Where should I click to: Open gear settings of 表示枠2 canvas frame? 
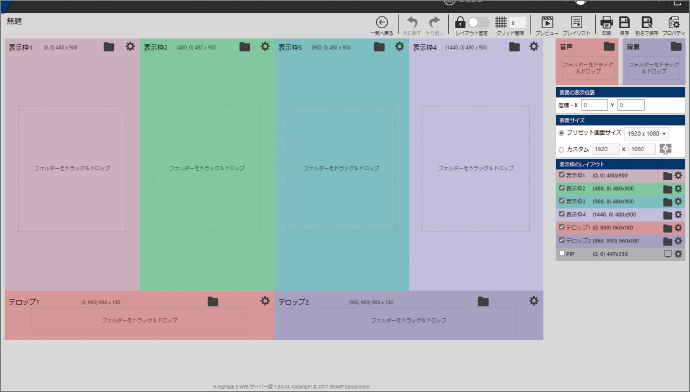265,46
